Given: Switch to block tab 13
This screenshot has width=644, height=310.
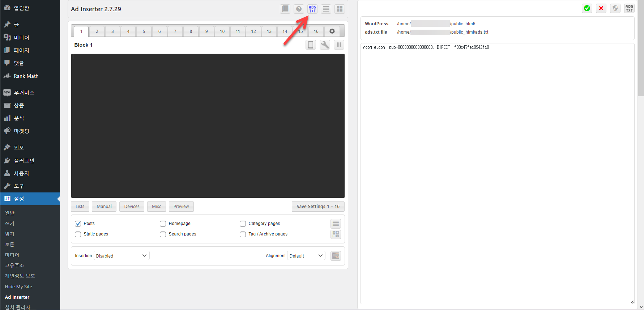Looking at the screenshot, I should pos(269,31).
